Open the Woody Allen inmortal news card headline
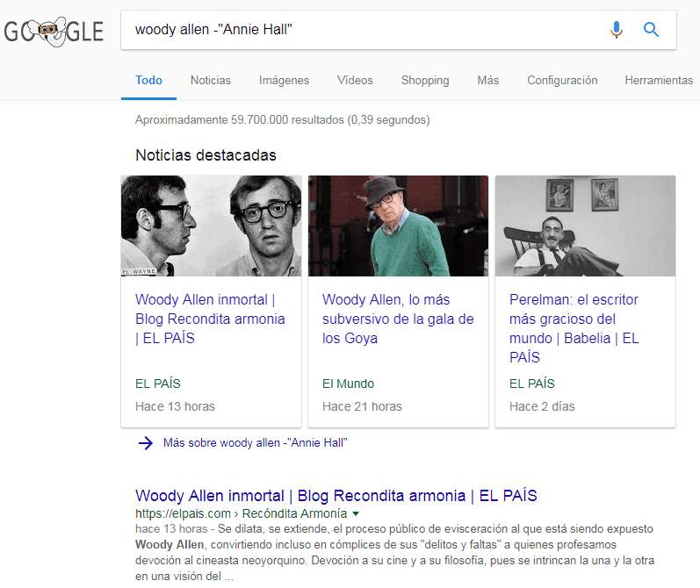 [210, 319]
